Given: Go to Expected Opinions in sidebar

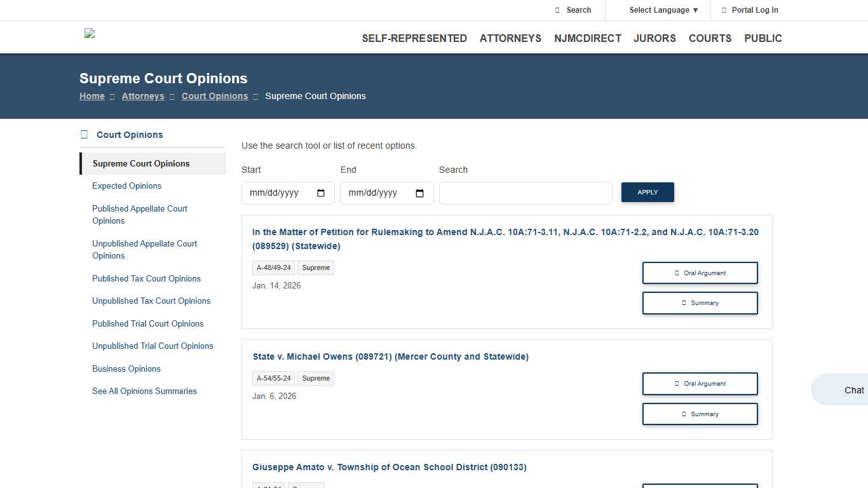Looking at the screenshot, I should [126, 186].
